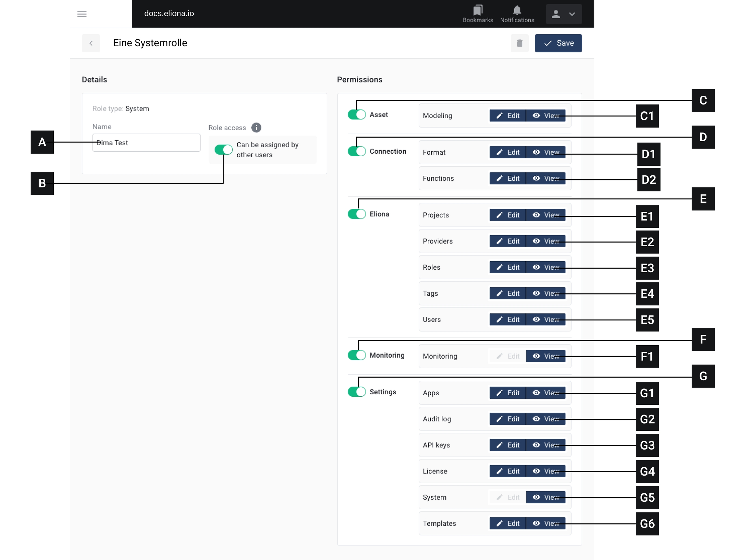
Task: Click Edit for API keys
Action: (507, 445)
